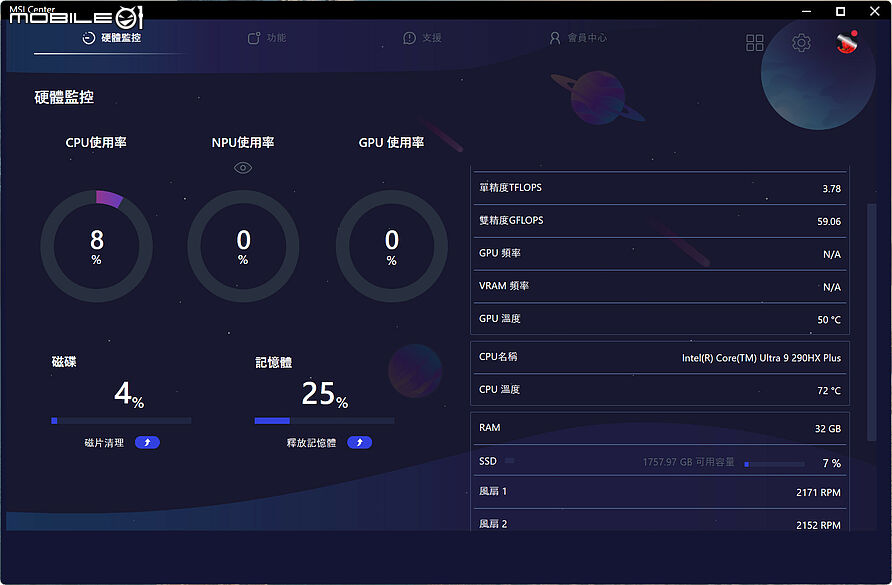Select the 雙精度GFLOPS row label
The width and height of the screenshot is (892, 585).
[511, 220]
